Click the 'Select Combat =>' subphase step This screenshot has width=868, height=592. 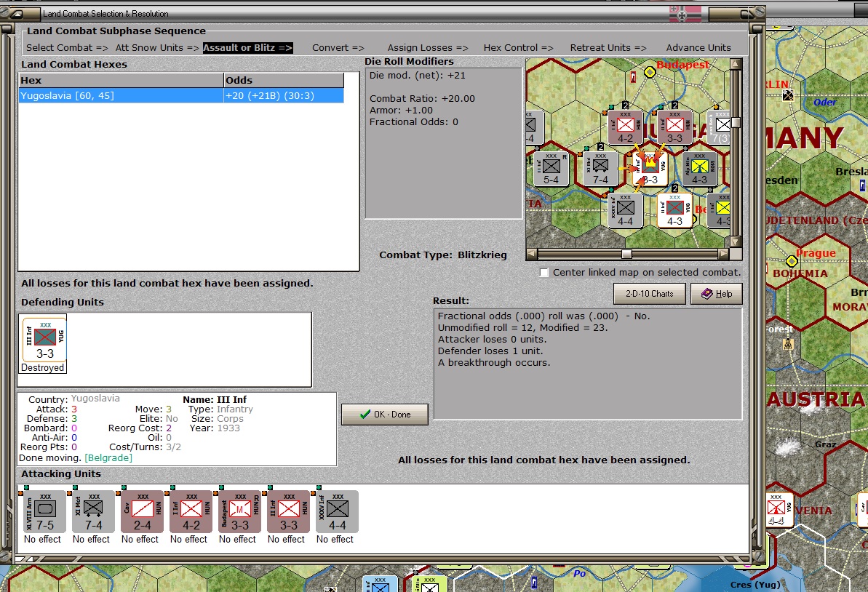click(67, 47)
